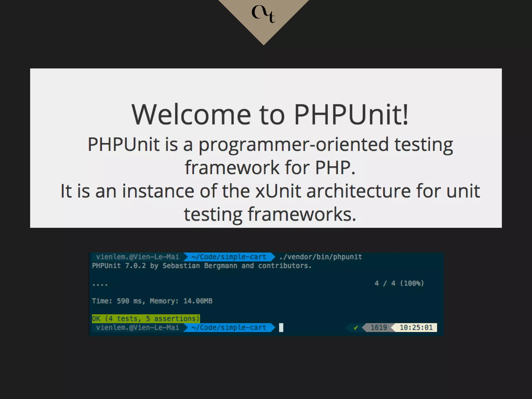The height and width of the screenshot is (399, 532).
Task: Click the gray 1619 history number badge
Action: coord(378,328)
